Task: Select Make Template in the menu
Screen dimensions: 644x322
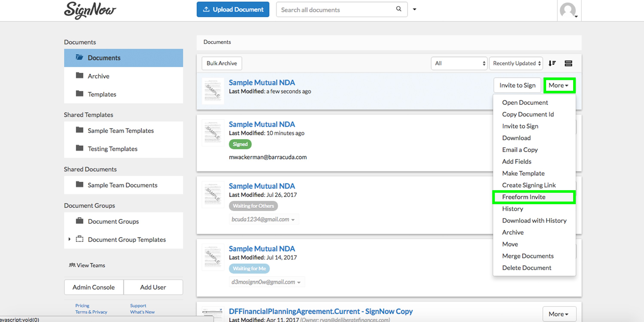Action: (x=523, y=173)
